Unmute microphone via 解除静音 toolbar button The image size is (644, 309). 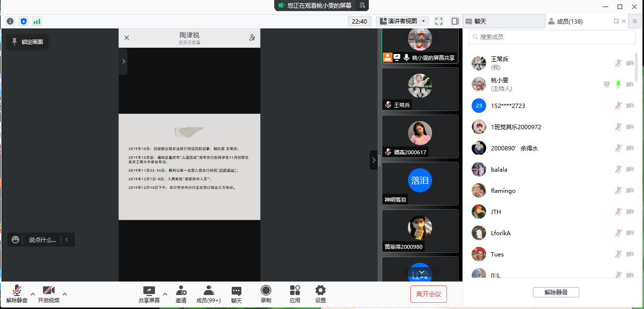pos(17,294)
